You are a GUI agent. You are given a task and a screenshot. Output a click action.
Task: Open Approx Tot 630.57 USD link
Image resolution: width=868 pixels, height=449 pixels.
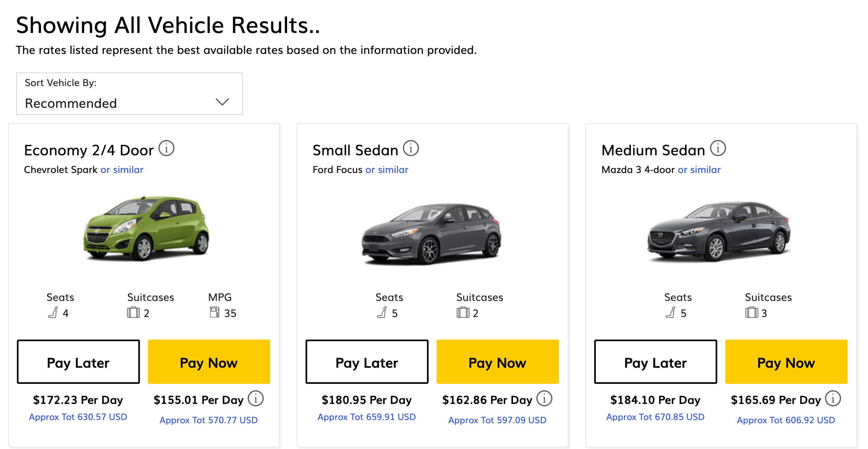(78, 417)
